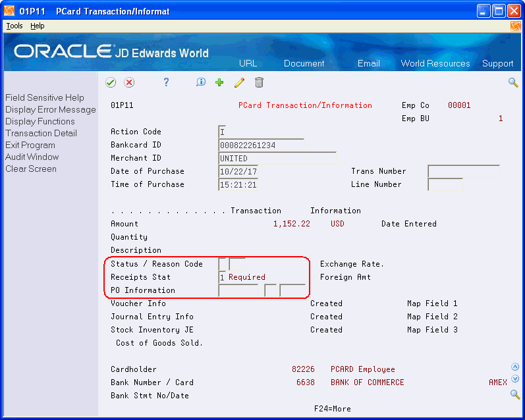525x420 pixels.
Task: Open the Support header link
Action: pyautogui.click(x=497, y=64)
